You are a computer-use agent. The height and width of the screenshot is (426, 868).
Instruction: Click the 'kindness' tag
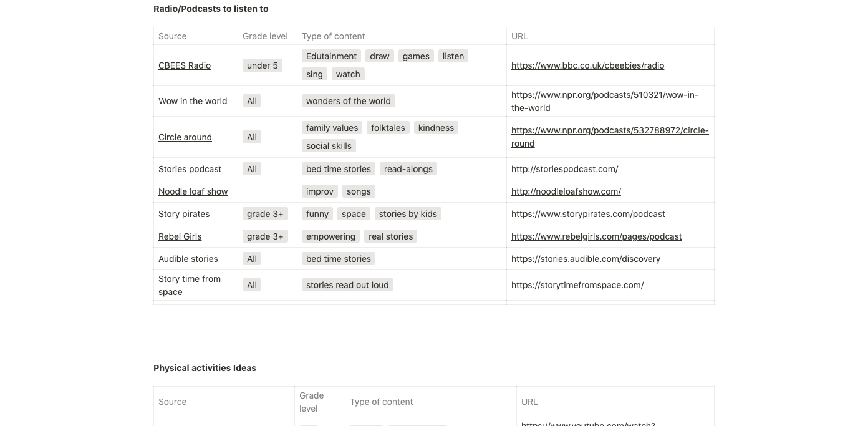point(436,128)
